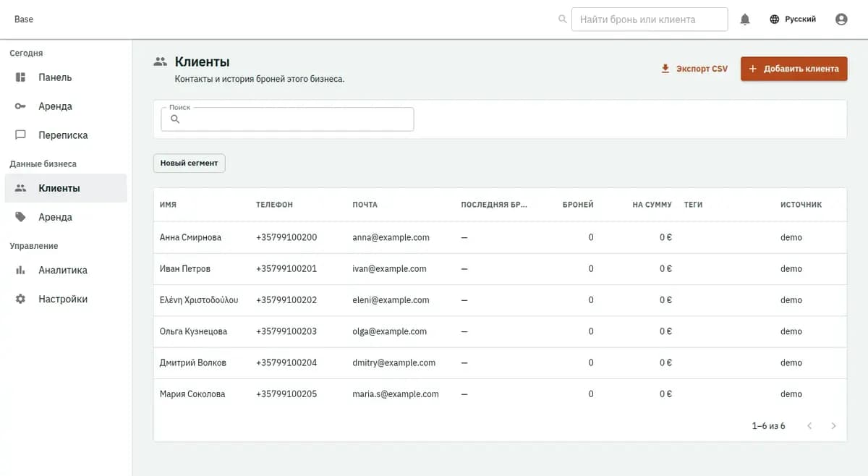Sort by the ИМЯ column header
Screen dimensions: 868x476
pos(168,205)
